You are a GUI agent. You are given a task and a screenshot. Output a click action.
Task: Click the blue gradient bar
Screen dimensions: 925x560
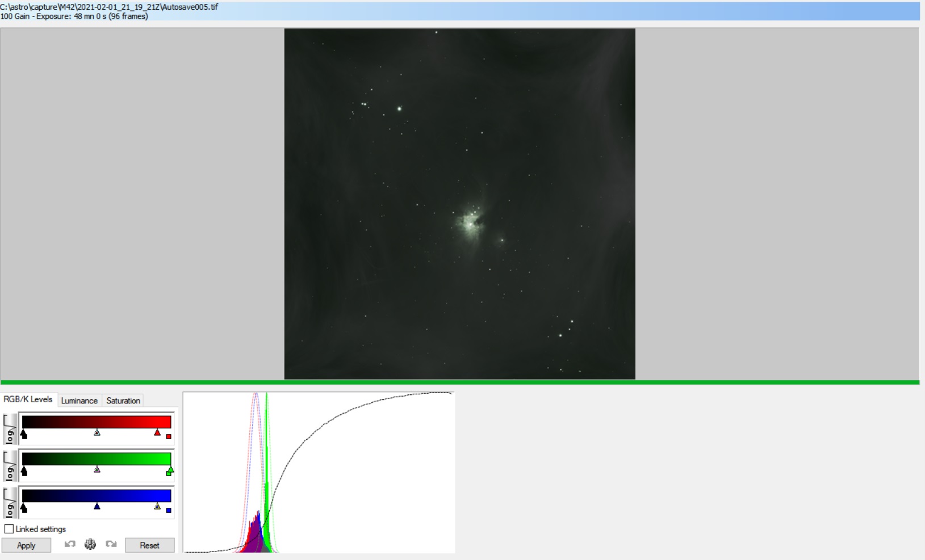point(97,495)
